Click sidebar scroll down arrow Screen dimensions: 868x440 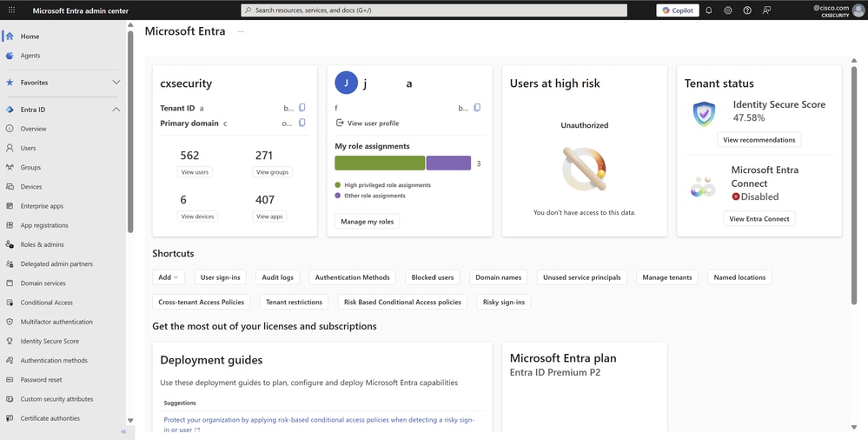click(130, 421)
